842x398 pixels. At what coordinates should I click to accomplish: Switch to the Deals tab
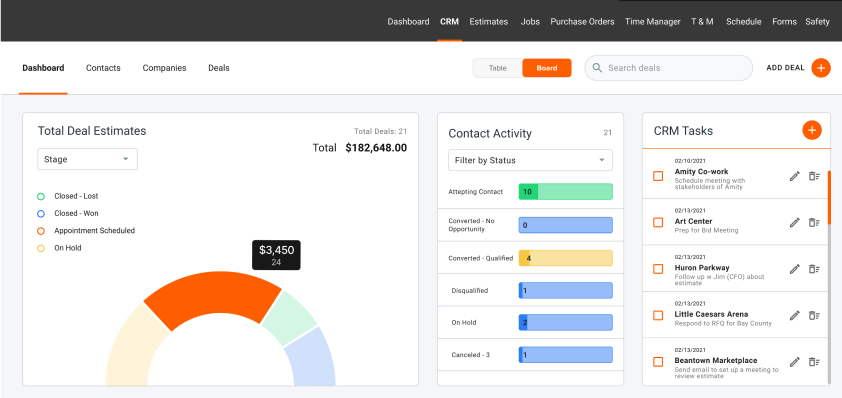219,68
